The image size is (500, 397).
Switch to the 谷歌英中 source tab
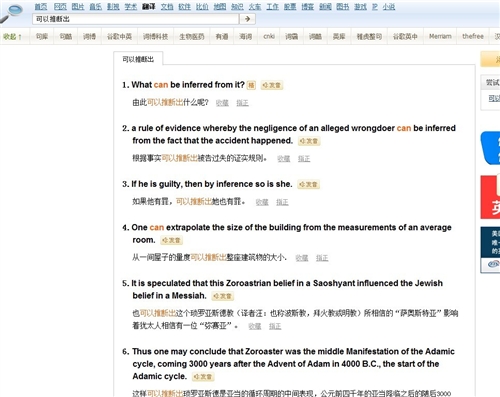coord(405,37)
